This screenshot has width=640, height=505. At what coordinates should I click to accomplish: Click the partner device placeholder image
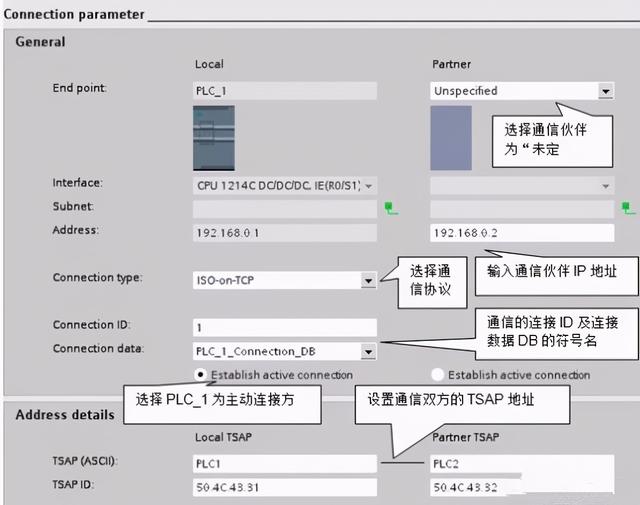[x=450, y=138]
